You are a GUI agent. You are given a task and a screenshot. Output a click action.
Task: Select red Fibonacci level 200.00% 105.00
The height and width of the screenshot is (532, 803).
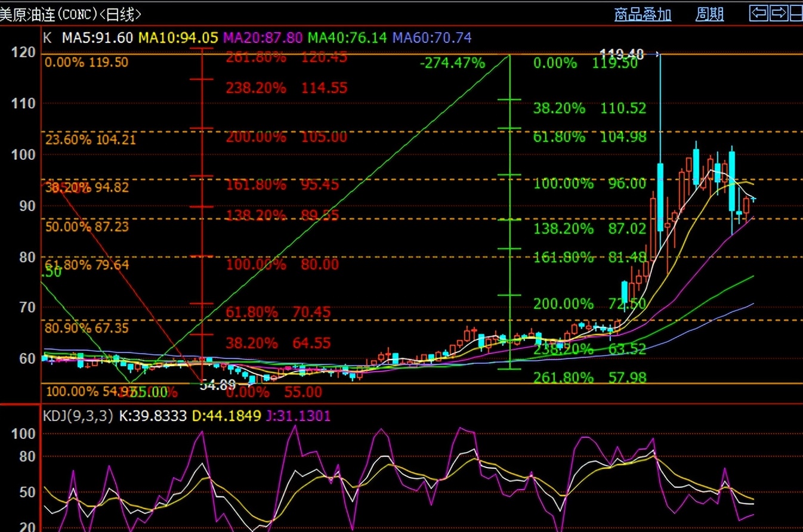286,137
